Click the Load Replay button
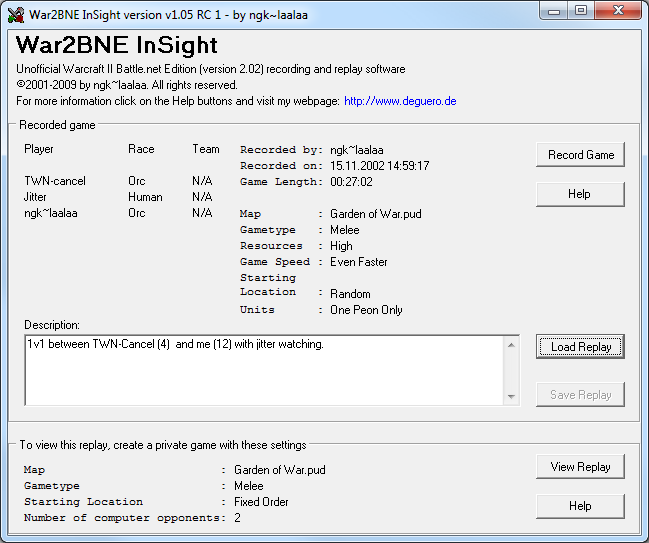The width and height of the screenshot is (649, 543). coord(580,347)
